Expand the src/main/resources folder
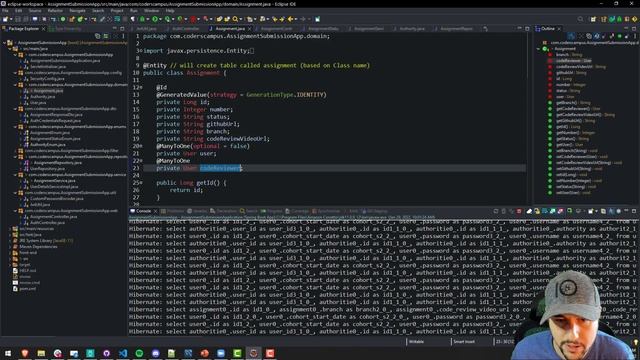This screenshot has width=640, height=360. click(x=10, y=229)
